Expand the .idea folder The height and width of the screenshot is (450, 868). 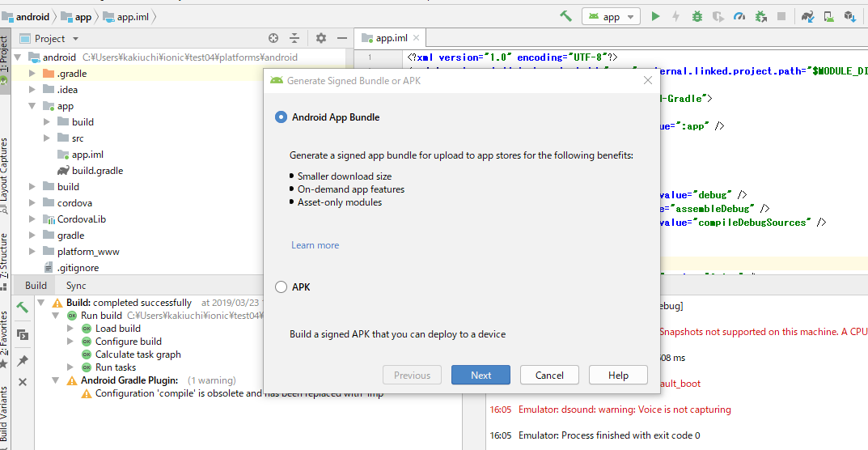pos(32,90)
